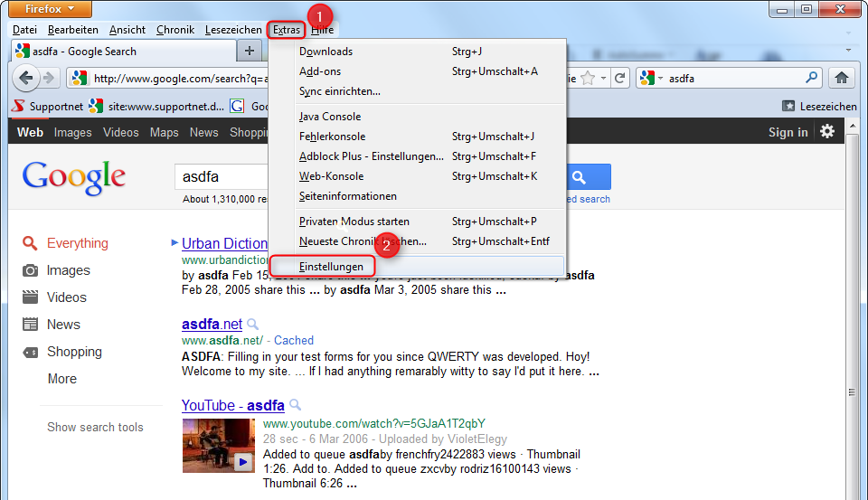Click the URL address bar

click(x=180, y=78)
